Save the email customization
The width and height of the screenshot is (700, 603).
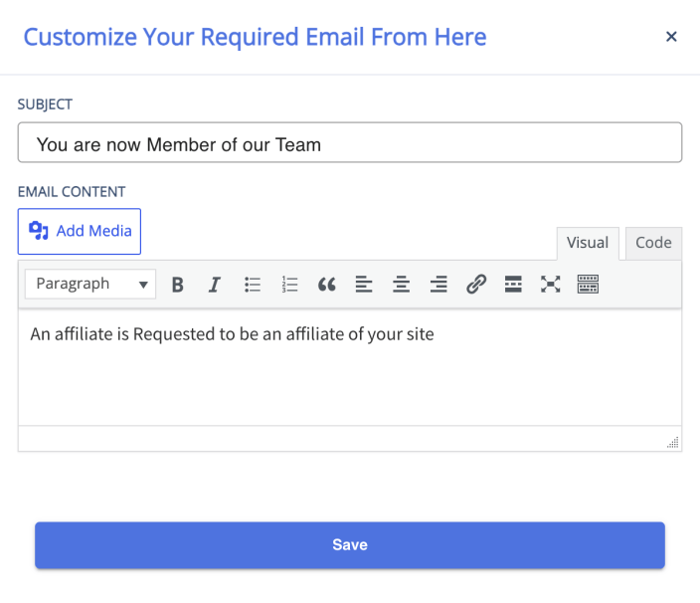pyautogui.click(x=350, y=545)
